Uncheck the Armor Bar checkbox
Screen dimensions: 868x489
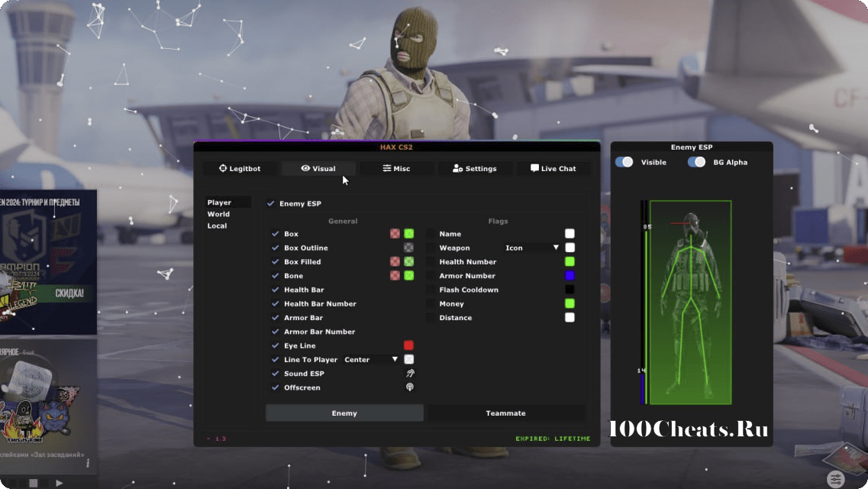click(x=275, y=317)
